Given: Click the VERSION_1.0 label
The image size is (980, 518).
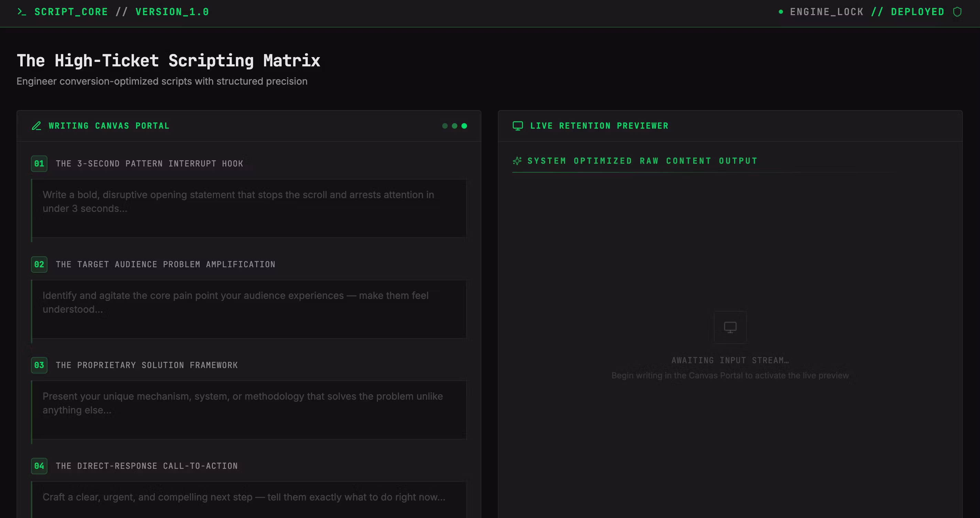Looking at the screenshot, I should (172, 12).
